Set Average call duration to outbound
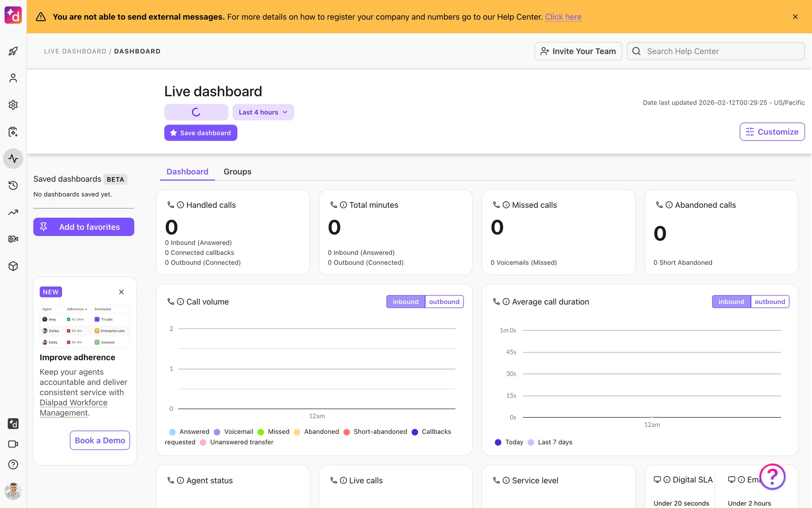The height and width of the screenshot is (508, 812). coord(770,302)
